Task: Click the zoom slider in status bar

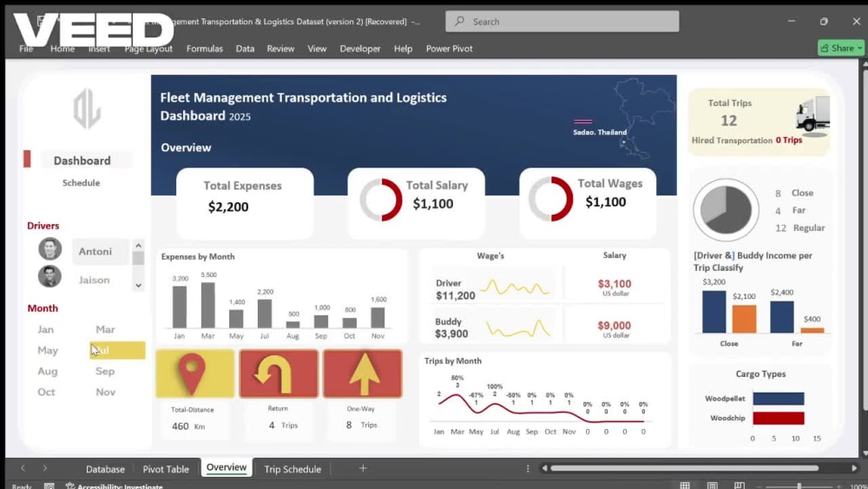Action: 799,486
